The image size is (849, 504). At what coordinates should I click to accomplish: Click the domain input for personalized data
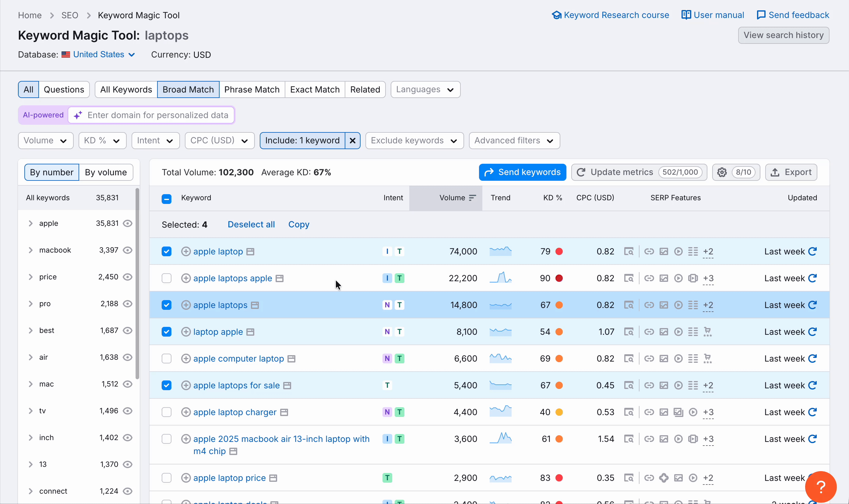(158, 115)
